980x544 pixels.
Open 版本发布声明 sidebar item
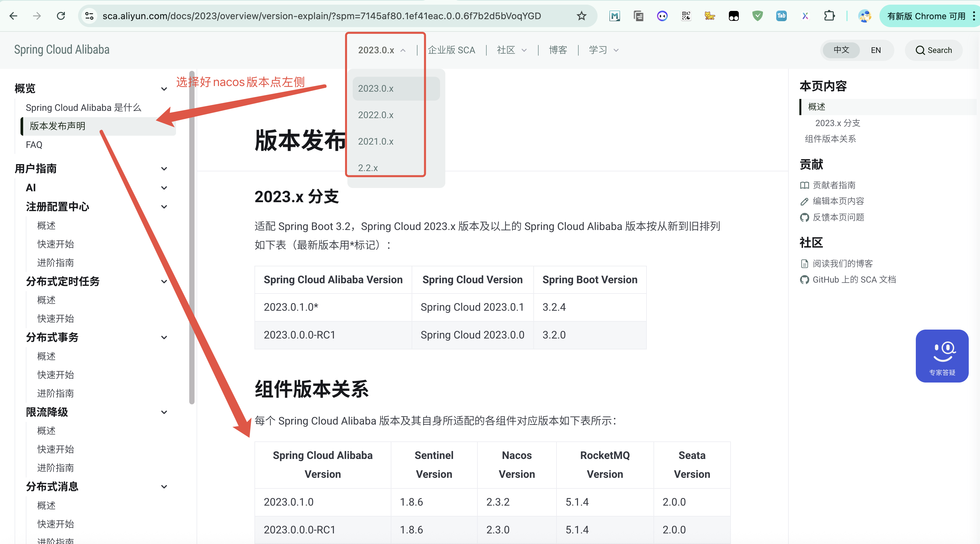click(x=98, y=126)
